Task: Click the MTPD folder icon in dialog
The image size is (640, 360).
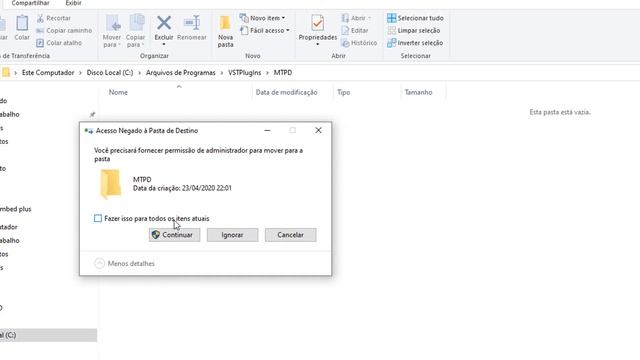Action: [x=111, y=184]
